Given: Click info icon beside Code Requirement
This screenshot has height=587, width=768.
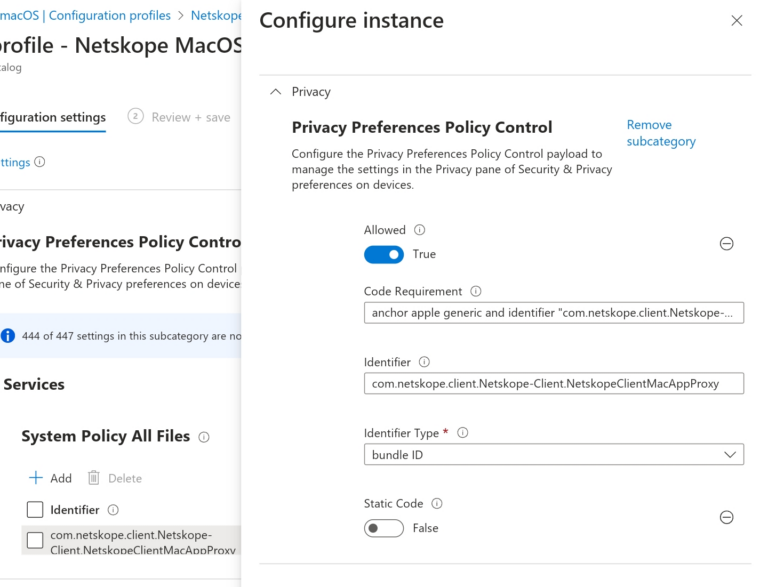Looking at the screenshot, I should point(476,292).
